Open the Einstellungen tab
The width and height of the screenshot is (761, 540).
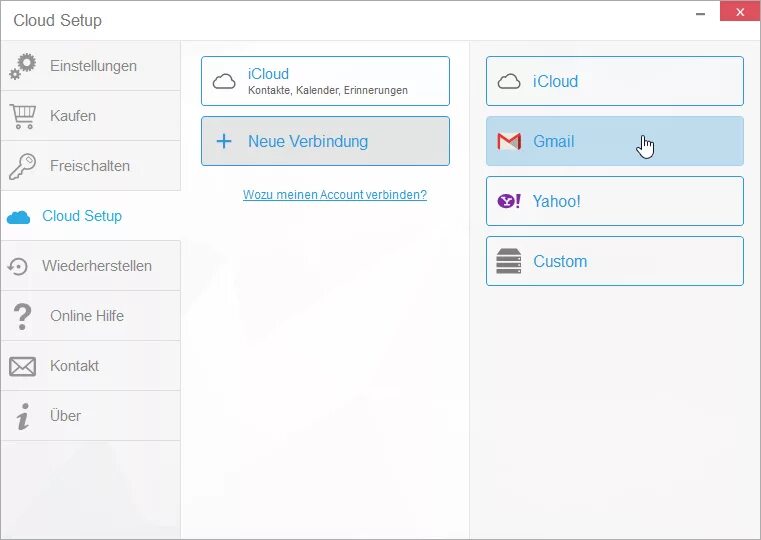tap(93, 66)
